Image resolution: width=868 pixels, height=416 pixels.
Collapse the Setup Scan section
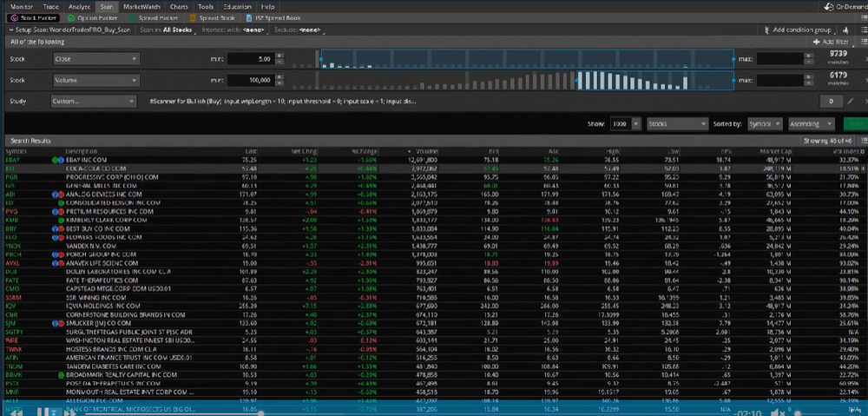click(11, 30)
